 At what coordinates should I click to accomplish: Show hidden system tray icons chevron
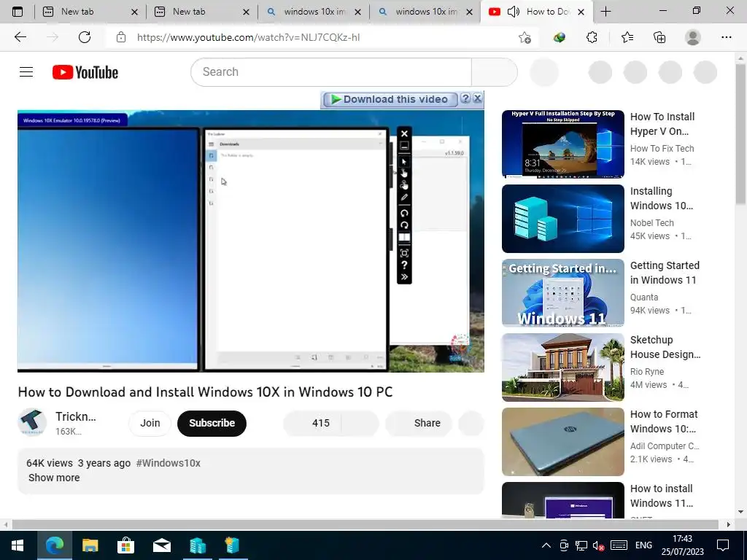(546, 545)
